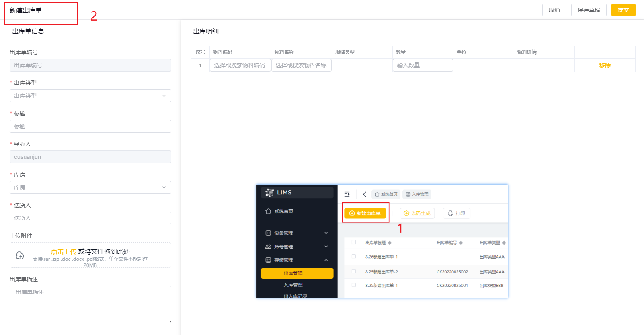Click 系统首页 home icon in inset sidebar
Image resolution: width=644 pixels, height=335 pixels.
tap(268, 211)
